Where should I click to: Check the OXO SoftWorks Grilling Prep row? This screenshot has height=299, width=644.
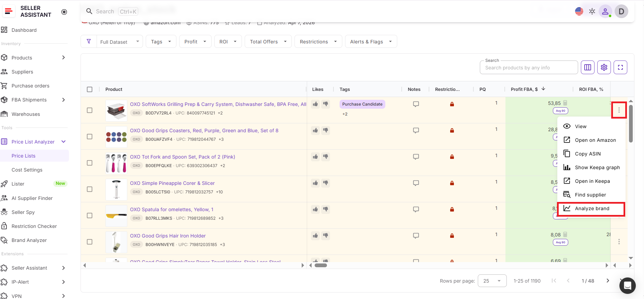coord(90,110)
